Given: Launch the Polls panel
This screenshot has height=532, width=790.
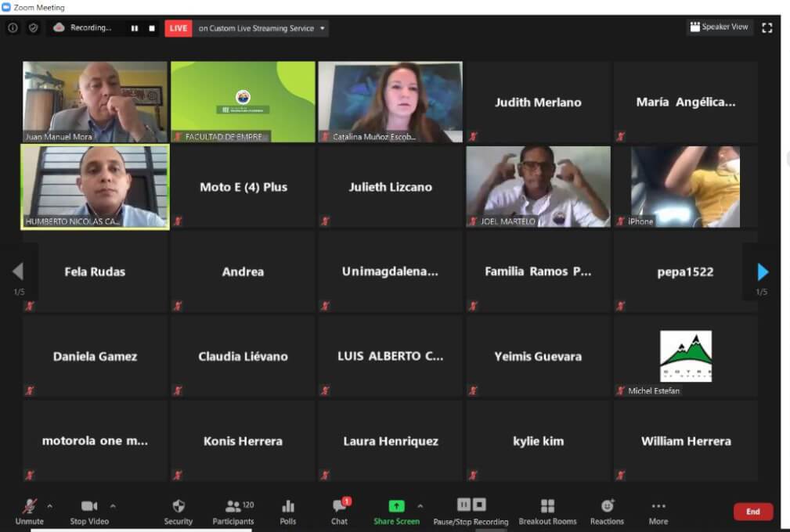Looking at the screenshot, I should point(288,512).
